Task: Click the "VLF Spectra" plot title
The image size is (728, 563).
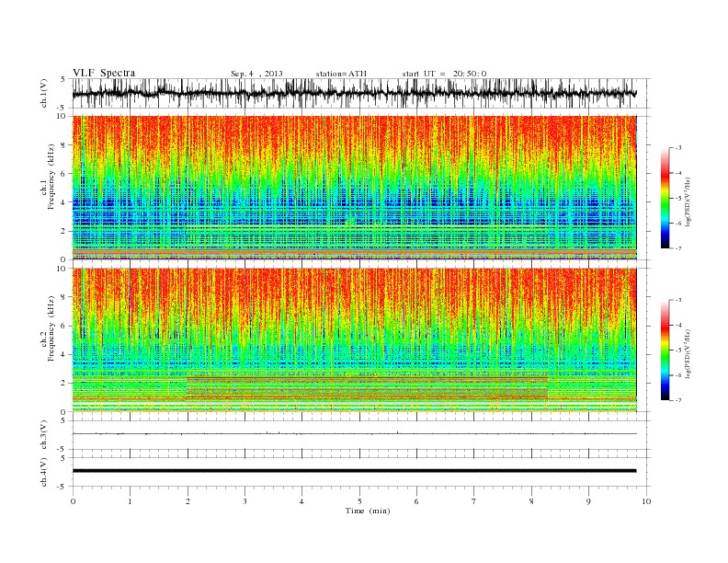Action: coord(104,73)
